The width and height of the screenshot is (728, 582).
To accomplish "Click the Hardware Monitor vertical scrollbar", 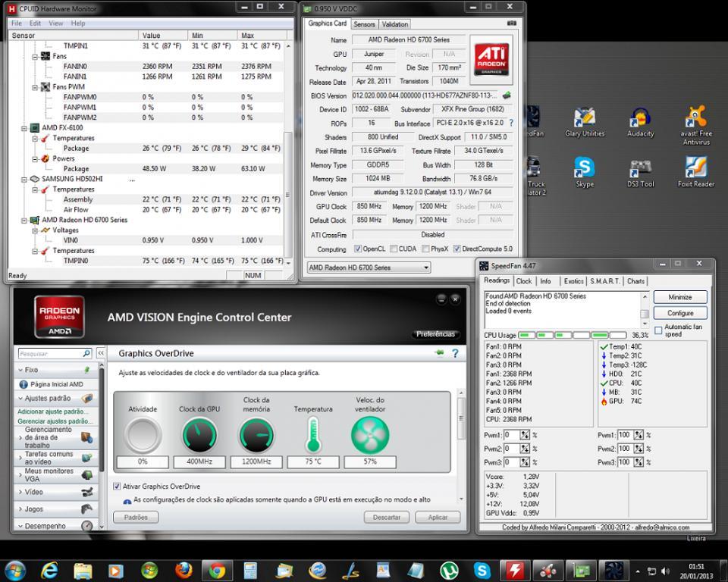I will 288,153.
